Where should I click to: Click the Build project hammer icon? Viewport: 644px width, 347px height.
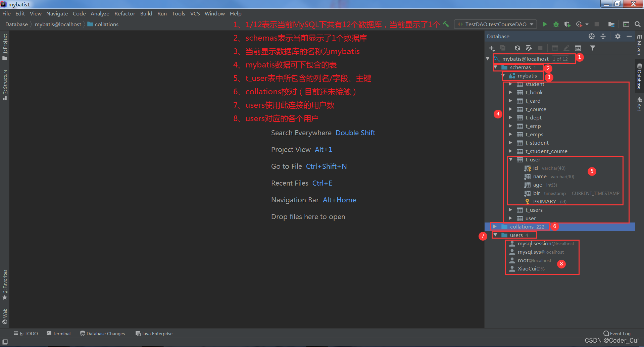coord(446,24)
